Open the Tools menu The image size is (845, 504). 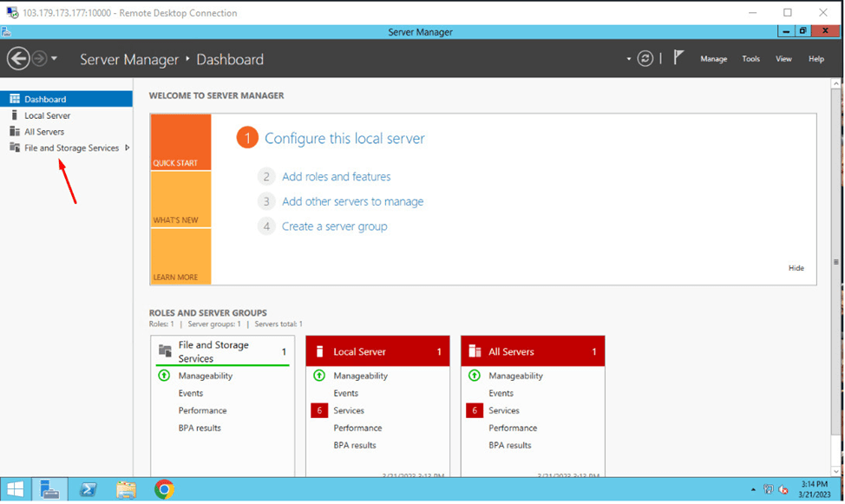click(x=750, y=59)
